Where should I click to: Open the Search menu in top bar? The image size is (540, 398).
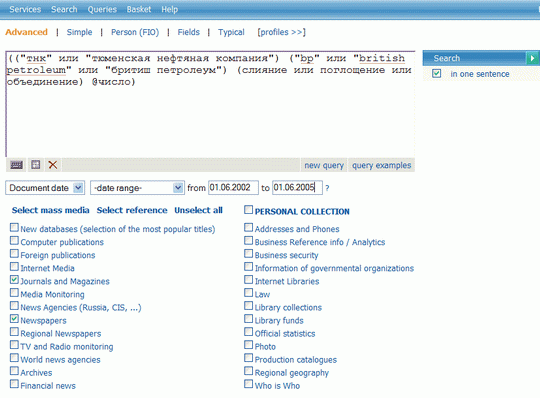point(64,9)
